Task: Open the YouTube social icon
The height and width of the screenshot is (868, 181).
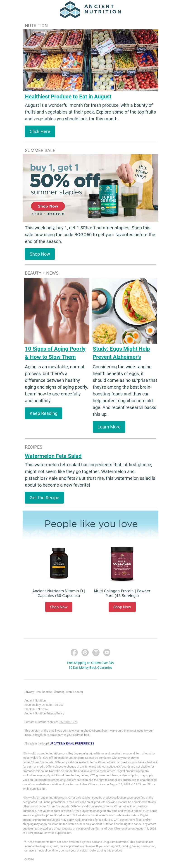Action: pyautogui.click(x=107, y=652)
